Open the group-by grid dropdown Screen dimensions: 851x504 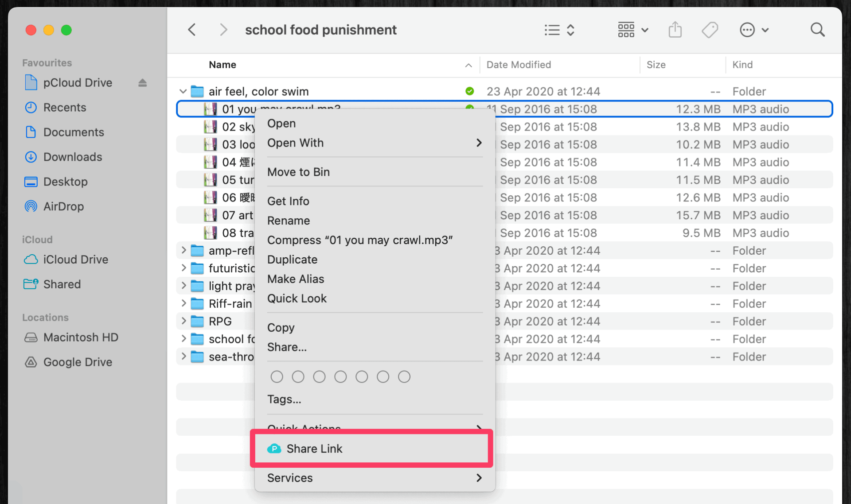click(632, 30)
